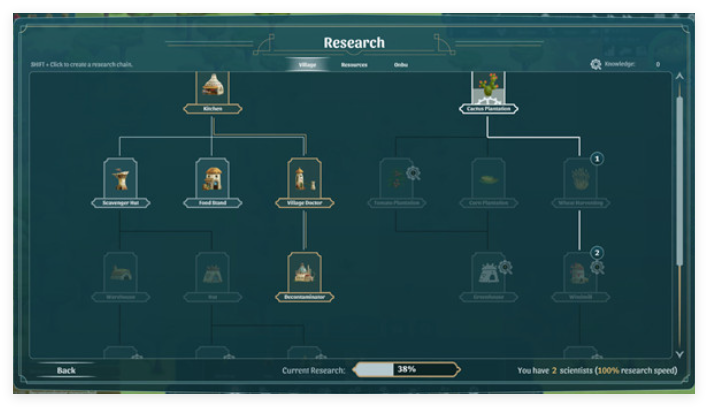Select the Food Stand research icon
The height and width of the screenshot is (407, 708).
[x=212, y=180]
